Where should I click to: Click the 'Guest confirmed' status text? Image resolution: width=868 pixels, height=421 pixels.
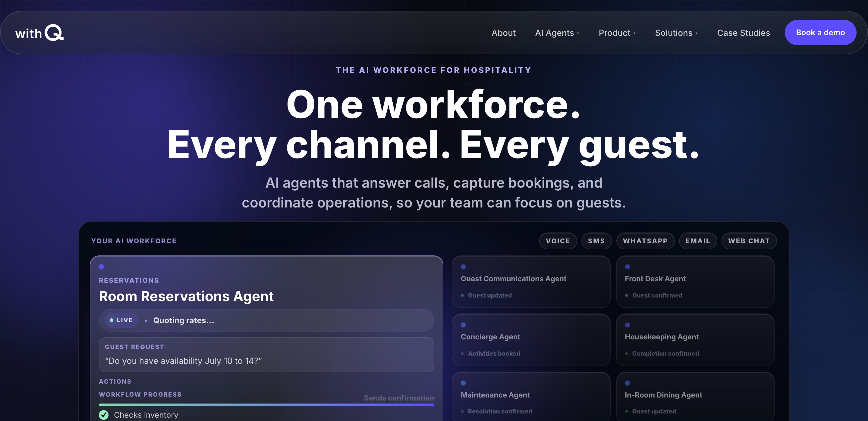(657, 295)
